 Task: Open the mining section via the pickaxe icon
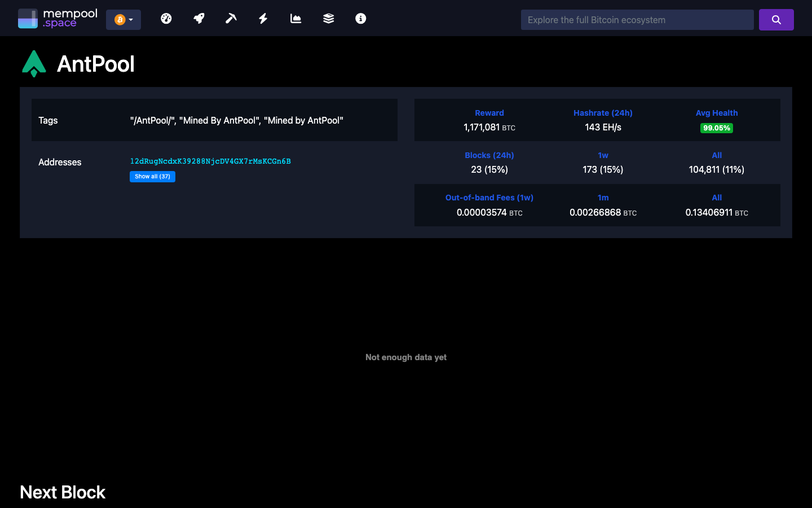click(x=231, y=18)
